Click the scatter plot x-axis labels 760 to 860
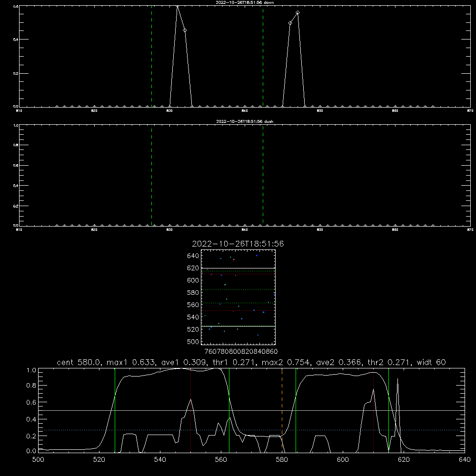This screenshot has width=476, height=476. tap(241, 352)
